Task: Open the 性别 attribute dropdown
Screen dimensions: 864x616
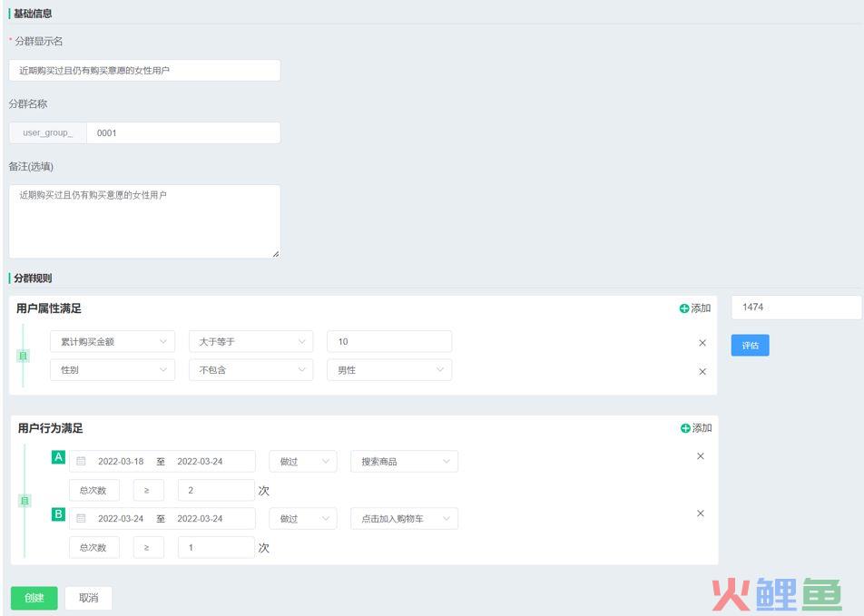Action: [113, 370]
